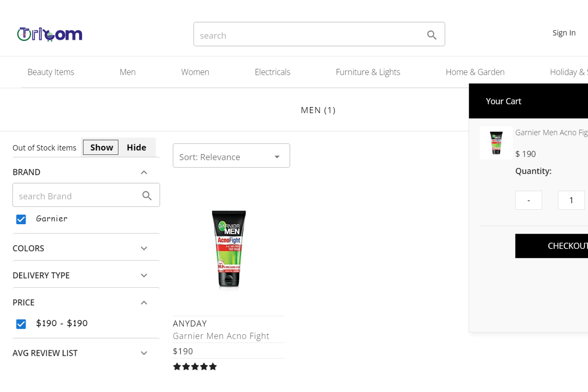This screenshot has height=392, width=588.
Task: Click the Sign In link
Action: pyautogui.click(x=564, y=33)
